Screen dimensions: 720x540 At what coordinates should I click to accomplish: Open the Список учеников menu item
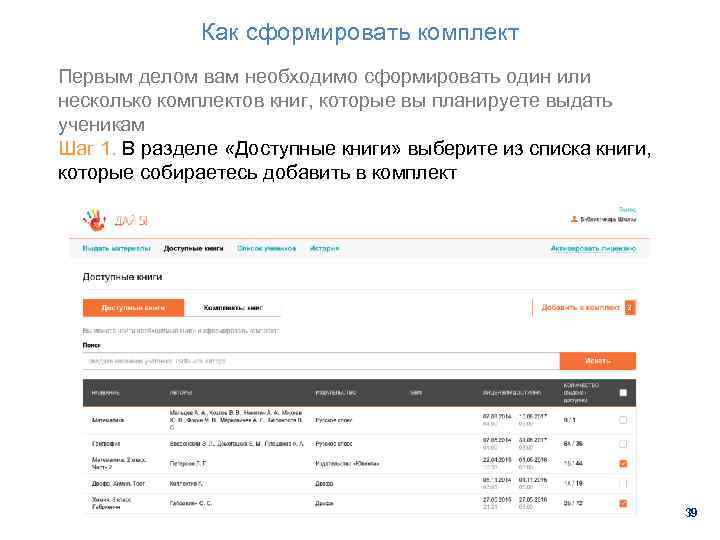click(x=266, y=248)
